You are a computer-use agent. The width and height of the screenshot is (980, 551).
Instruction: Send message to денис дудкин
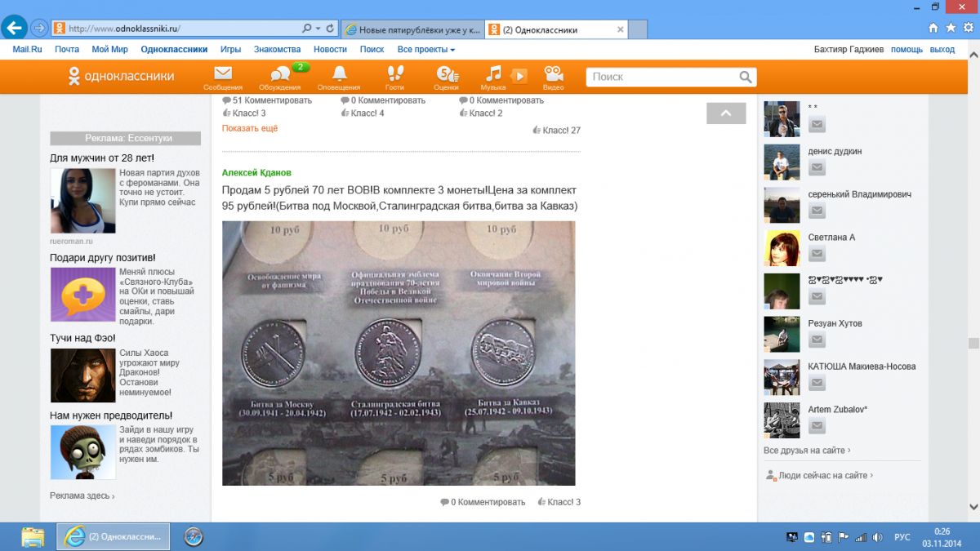point(817,167)
